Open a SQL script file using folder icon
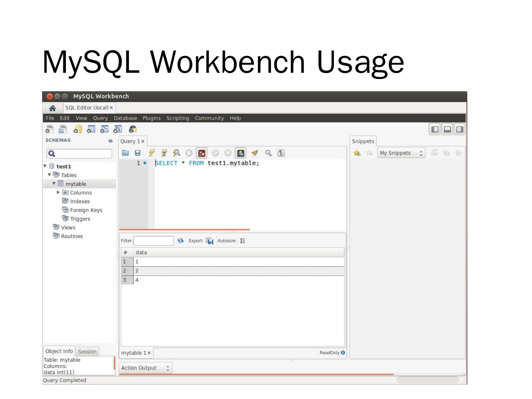 [x=126, y=153]
